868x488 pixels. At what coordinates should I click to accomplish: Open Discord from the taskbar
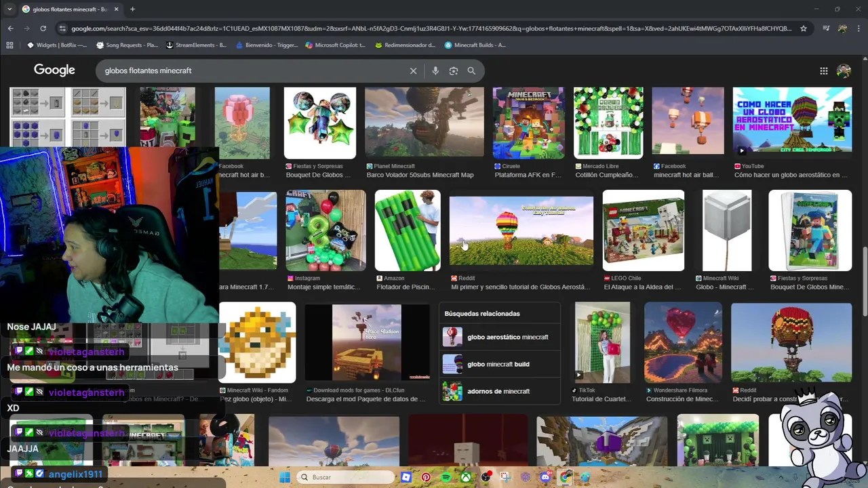(x=546, y=477)
